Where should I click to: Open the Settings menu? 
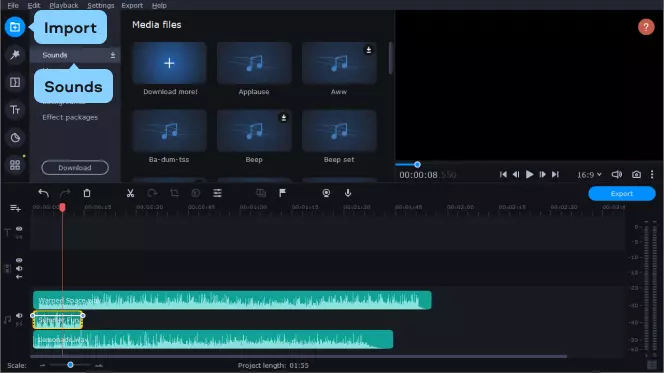[100, 6]
